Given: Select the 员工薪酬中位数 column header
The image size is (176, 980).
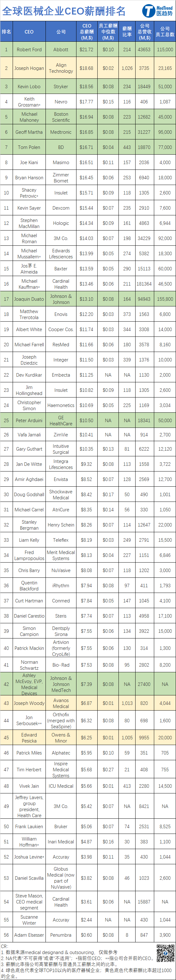Looking at the screenshot, I should coord(108,32).
